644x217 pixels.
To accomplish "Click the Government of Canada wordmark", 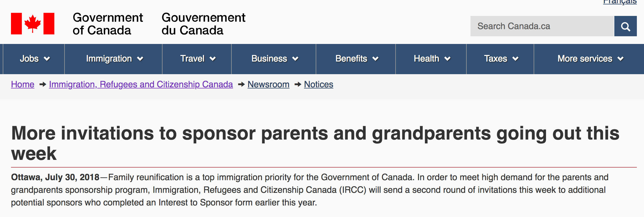I will click(108, 24).
